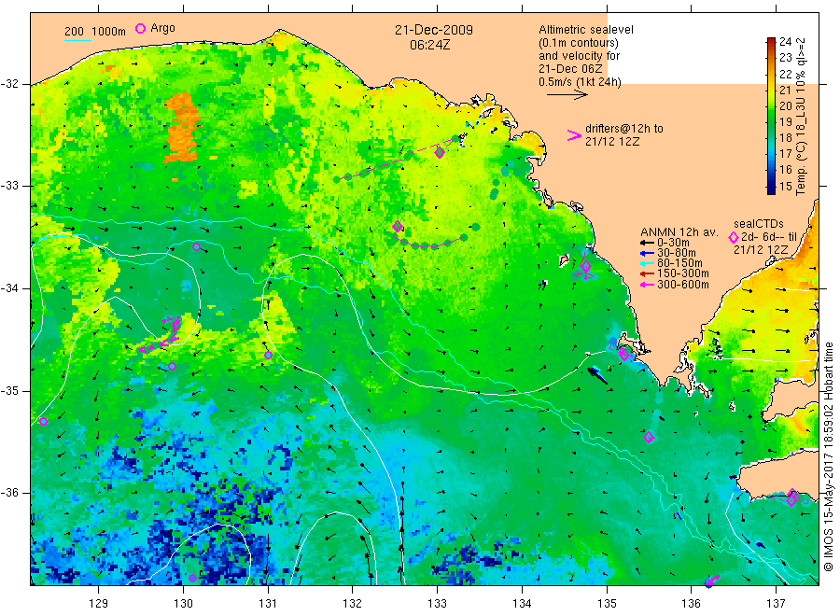Click the '-36' latitude axis label
This screenshot has height=616, width=840.
[x=9, y=493]
